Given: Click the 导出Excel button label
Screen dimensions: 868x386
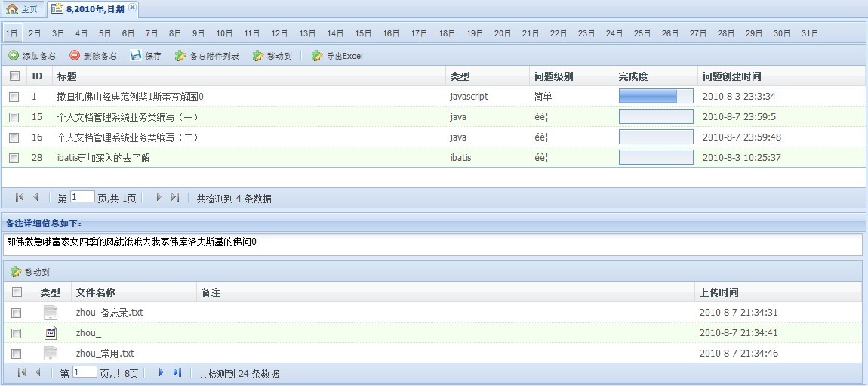Looking at the screenshot, I should click(x=344, y=56).
